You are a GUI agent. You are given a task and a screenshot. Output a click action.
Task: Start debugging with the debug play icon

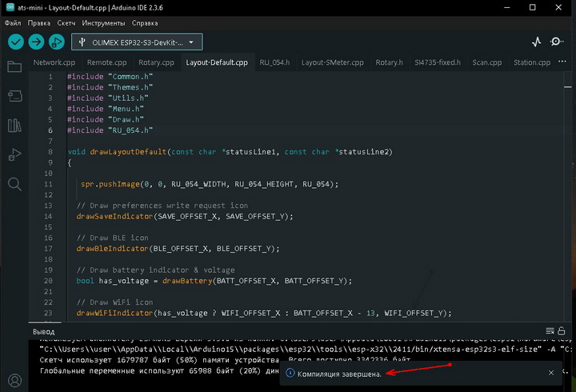click(57, 42)
